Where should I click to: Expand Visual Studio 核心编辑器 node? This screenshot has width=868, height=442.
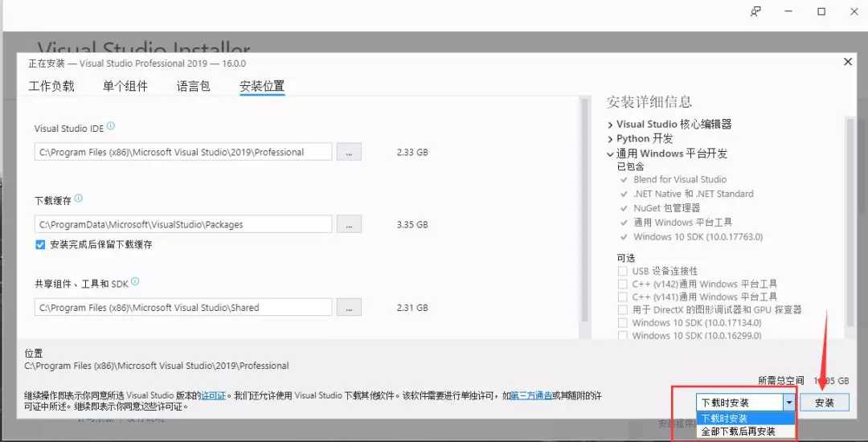pyautogui.click(x=610, y=125)
